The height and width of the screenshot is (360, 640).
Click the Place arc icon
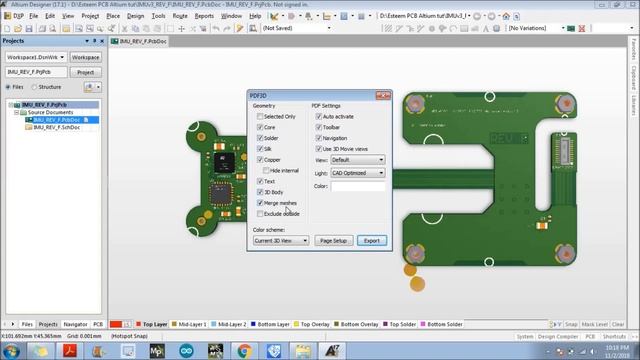pos(453,29)
